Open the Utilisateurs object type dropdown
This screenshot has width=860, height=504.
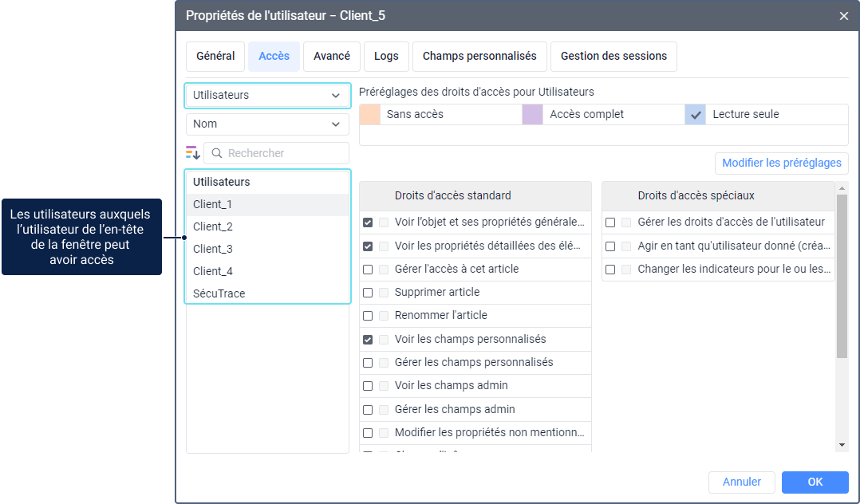pos(267,96)
